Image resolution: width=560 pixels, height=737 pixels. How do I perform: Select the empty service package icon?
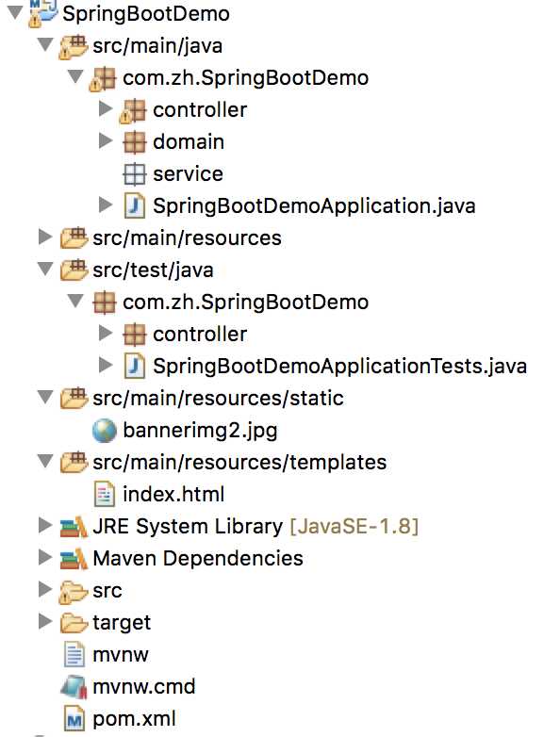134,174
